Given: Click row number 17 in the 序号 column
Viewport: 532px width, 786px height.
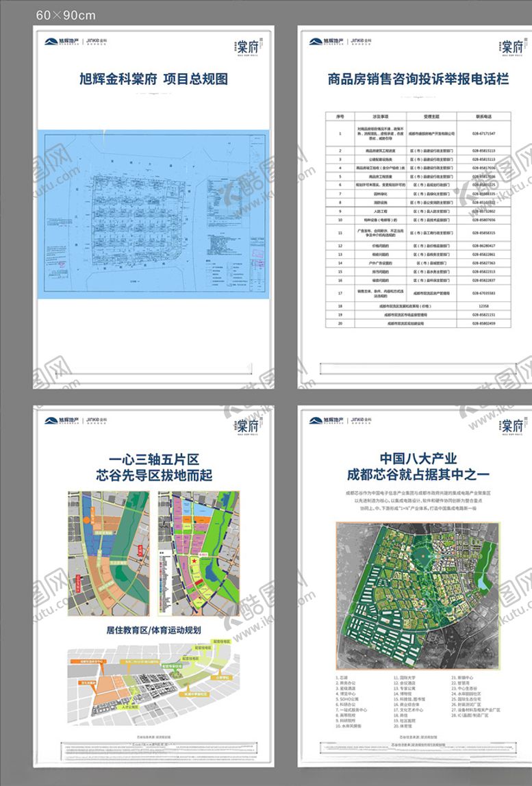Looking at the screenshot, I should point(340,293).
